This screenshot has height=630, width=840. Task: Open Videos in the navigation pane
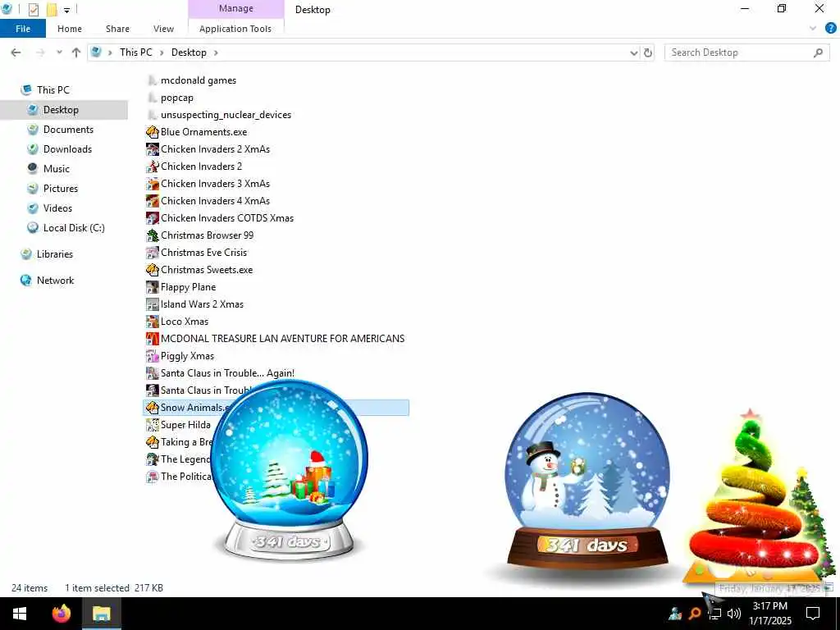pyautogui.click(x=57, y=208)
